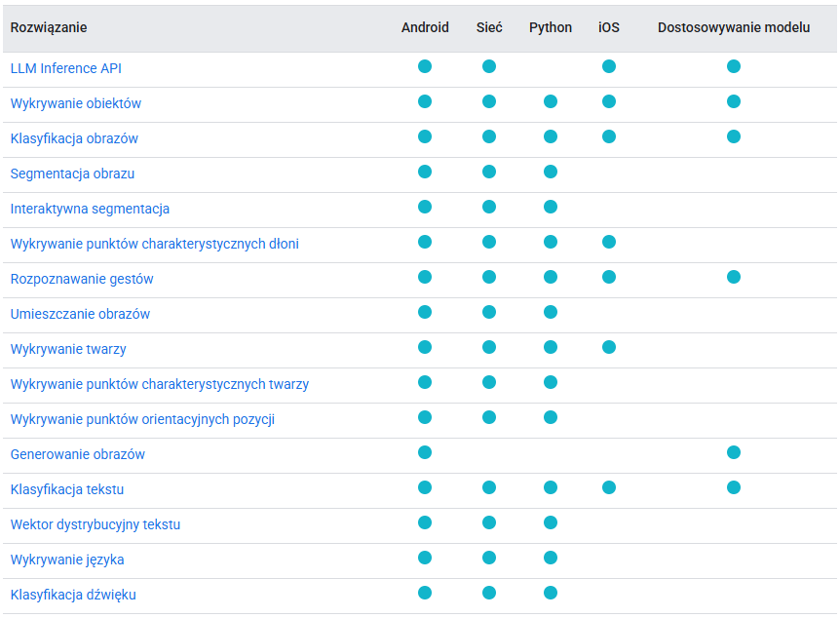Screen dimensions: 840x618
Task: Open the LLM Inference API link
Action: [66, 68]
